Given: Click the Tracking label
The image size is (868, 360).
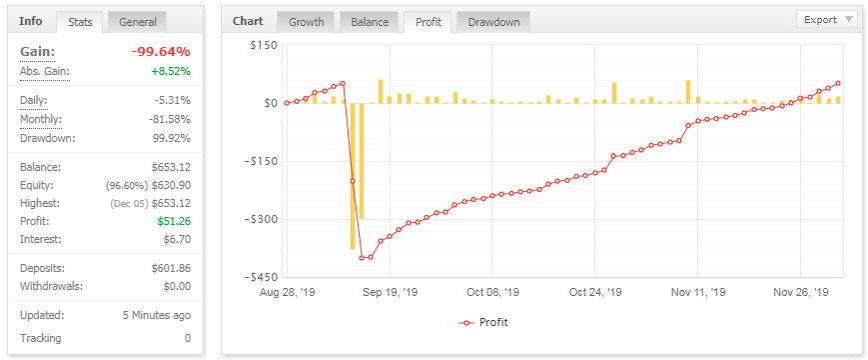Looking at the screenshot, I should (x=40, y=338).
